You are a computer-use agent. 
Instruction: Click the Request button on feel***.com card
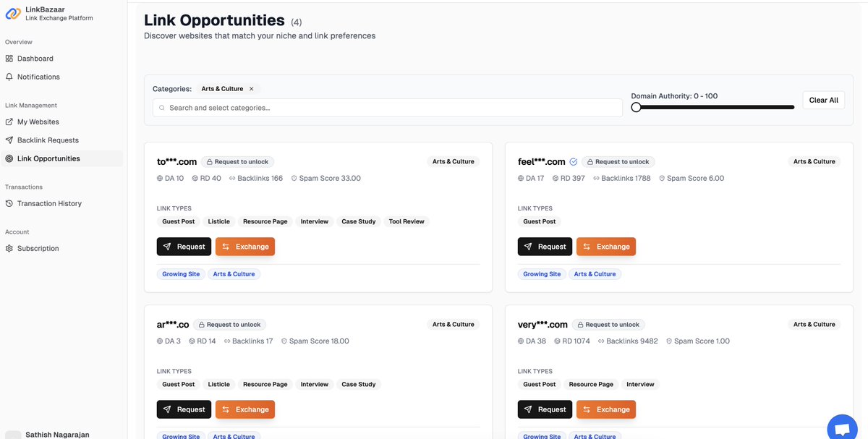pyautogui.click(x=545, y=247)
